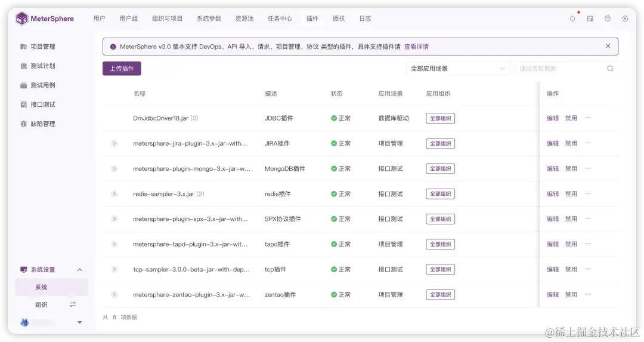Open the help question mark icon
The image size is (644, 342).
pyautogui.click(x=608, y=19)
